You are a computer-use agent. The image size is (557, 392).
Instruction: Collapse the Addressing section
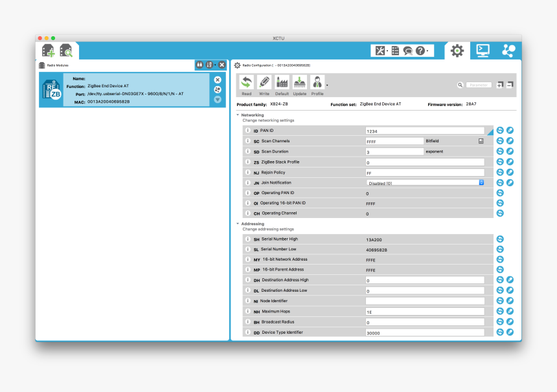pos(238,224)
